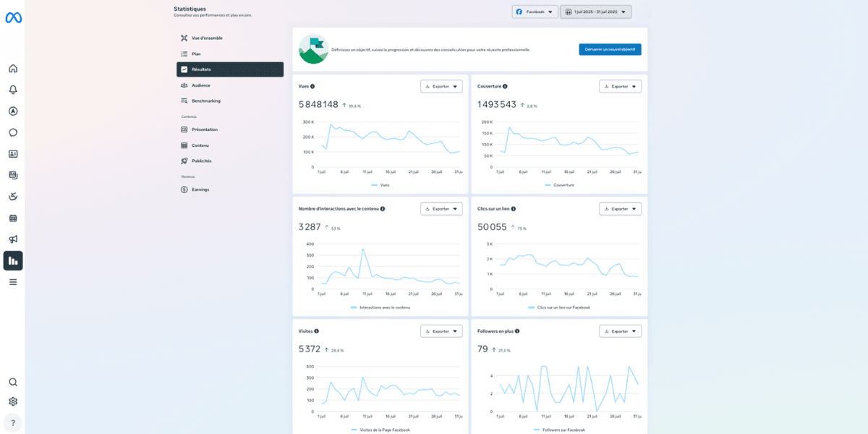Expand the Exporter dropdown for Clics sur un lien
Image resolution: width=868 pixels, height=434 pixels.
click(620, 208)
